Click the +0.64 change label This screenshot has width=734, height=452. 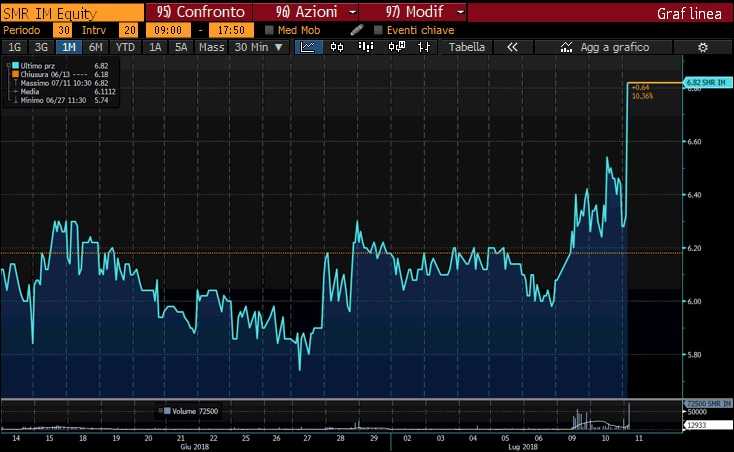pos(640,87)
